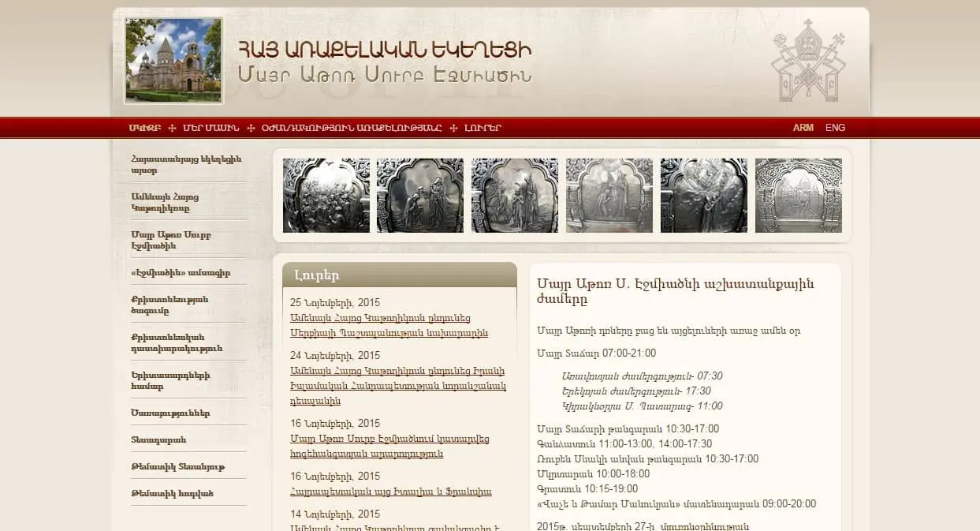Click the church emblem in the header

pyautogui.click(x=808, y=60)
